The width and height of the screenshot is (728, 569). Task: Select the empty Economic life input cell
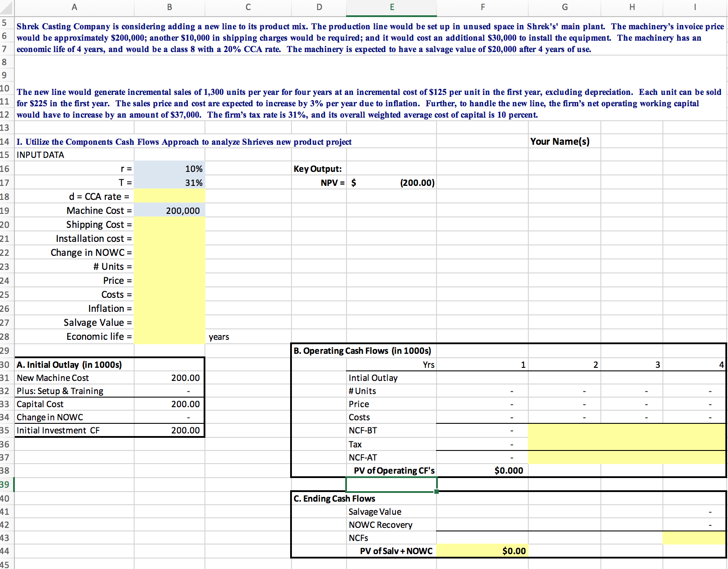pos(170,337)
